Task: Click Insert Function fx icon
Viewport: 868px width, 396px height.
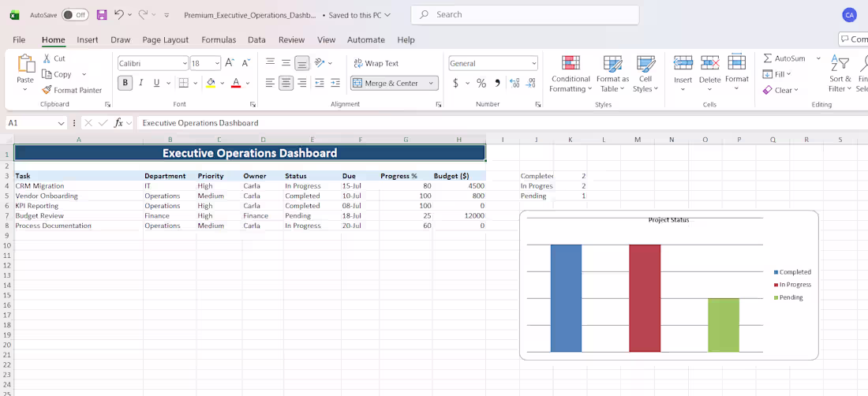Action: [x=118, y=123]
